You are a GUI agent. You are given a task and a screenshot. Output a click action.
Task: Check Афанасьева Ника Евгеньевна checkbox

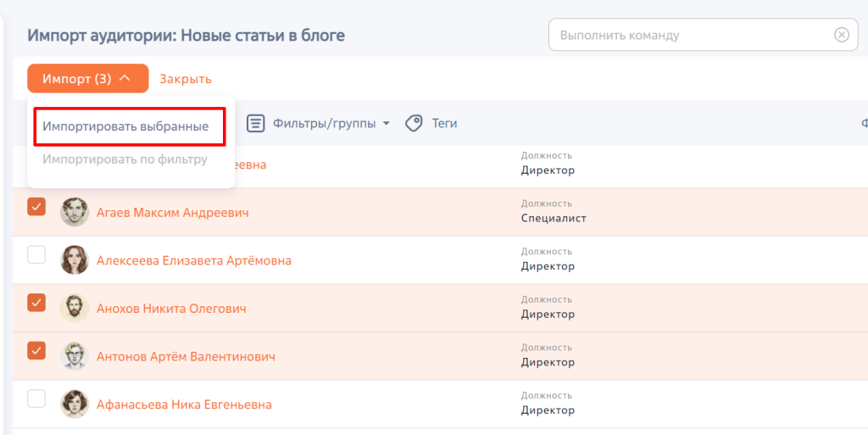click(x=36, y=399)
